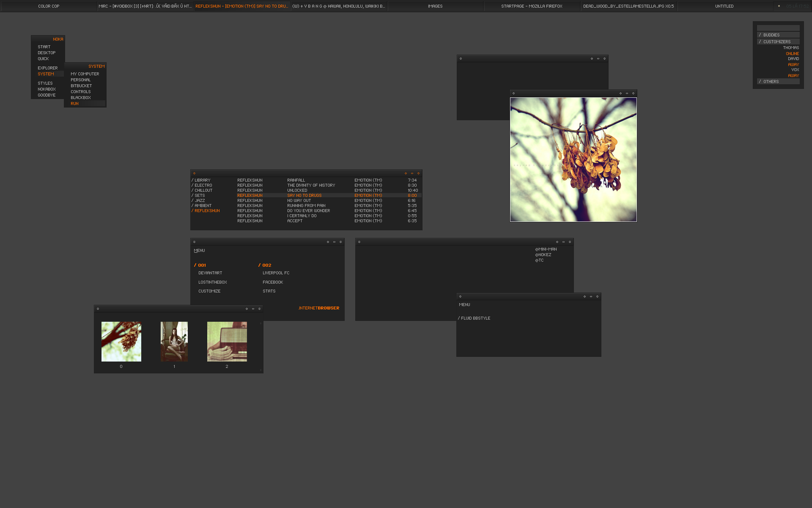Expand the / 002 bookmark section
Viewport: 812px width, 508px height.
265,265
